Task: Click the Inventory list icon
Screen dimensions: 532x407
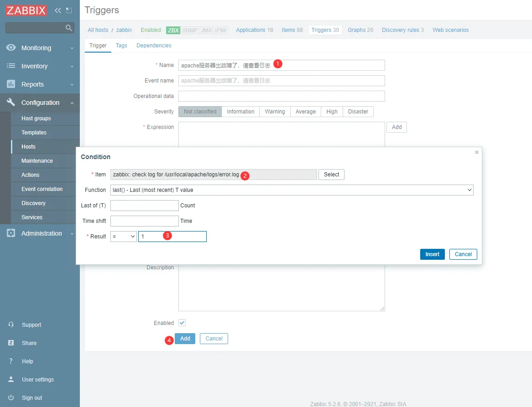Action: pyautogui.click(x=11, y=66)
